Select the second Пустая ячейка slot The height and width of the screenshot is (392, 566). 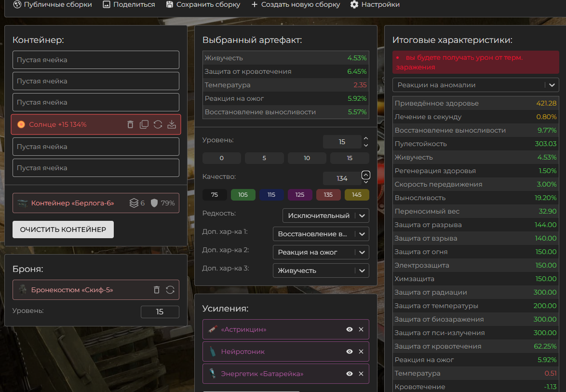(x=95, y=81)
